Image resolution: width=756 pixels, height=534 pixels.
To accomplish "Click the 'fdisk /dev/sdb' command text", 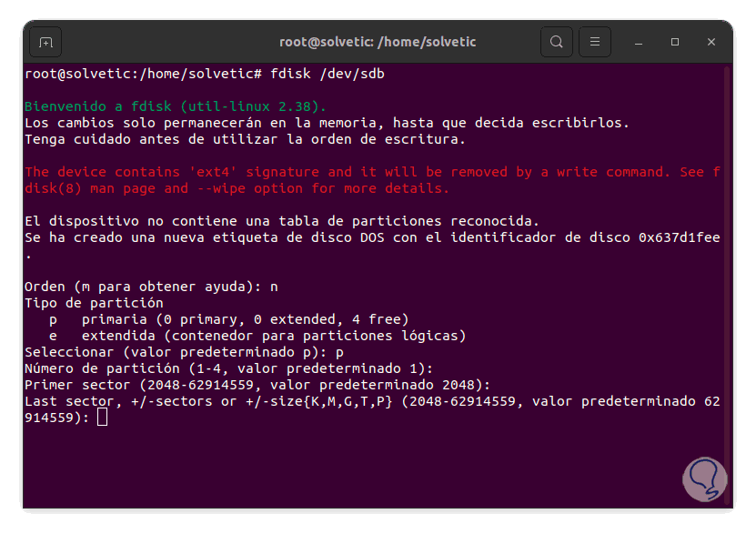I will (x=328, y=74).
